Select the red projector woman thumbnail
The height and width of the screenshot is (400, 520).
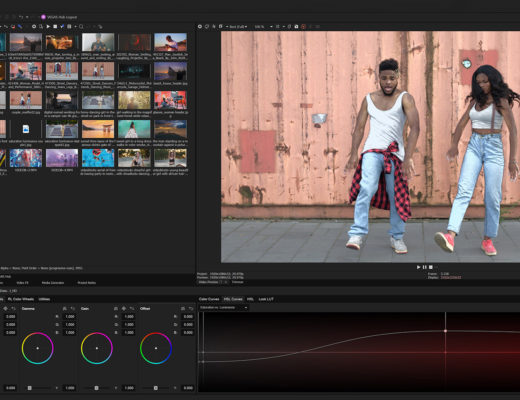134,42
